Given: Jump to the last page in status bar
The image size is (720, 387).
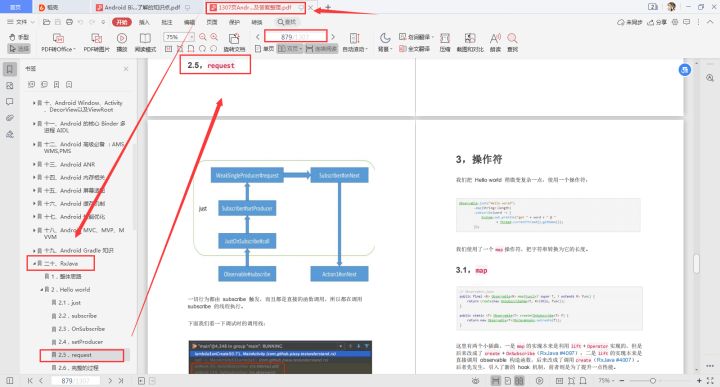Looking at the screenshot, I should [121, 381].
